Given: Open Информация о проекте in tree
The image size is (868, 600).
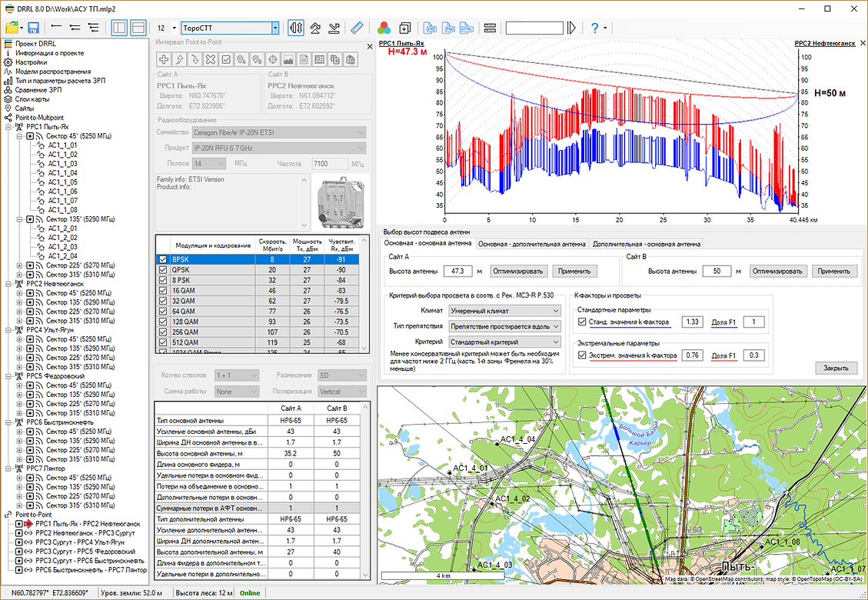Looking at the screenshot, I should 50,53.
